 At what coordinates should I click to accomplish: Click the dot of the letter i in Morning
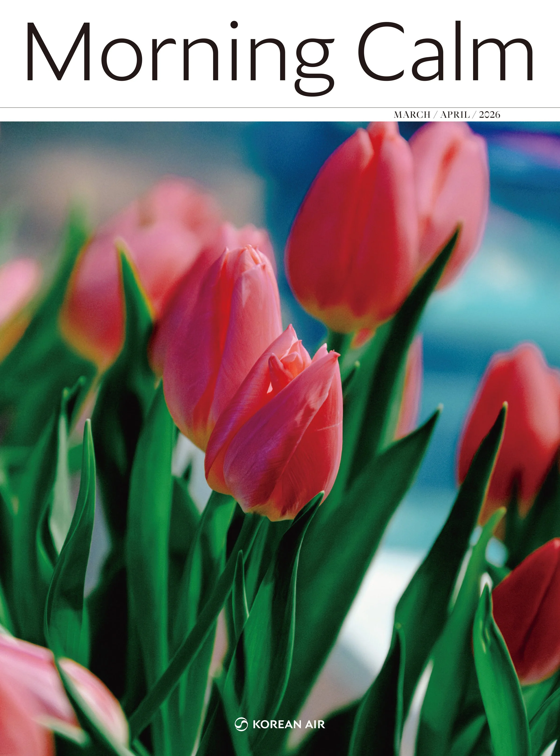coord(234,24)
